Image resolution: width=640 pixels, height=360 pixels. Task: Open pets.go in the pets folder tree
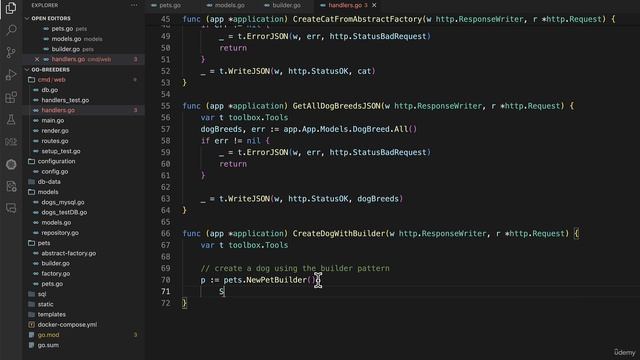52,284
